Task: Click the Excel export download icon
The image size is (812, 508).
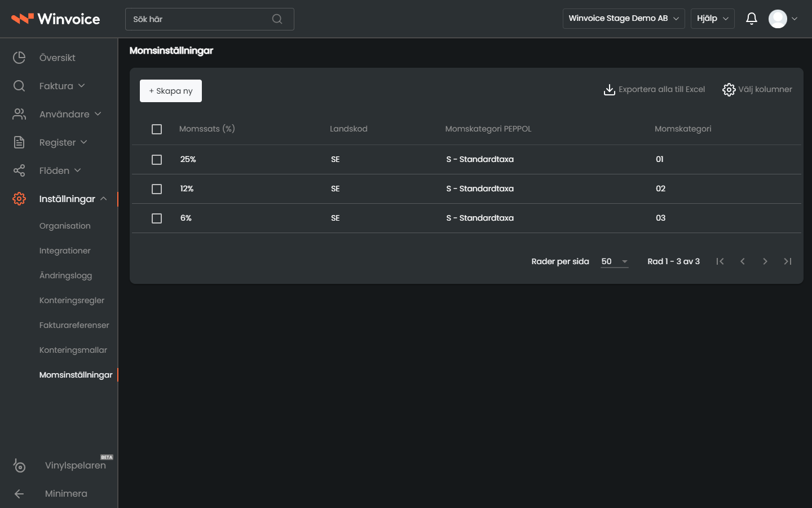Action: 610,90
